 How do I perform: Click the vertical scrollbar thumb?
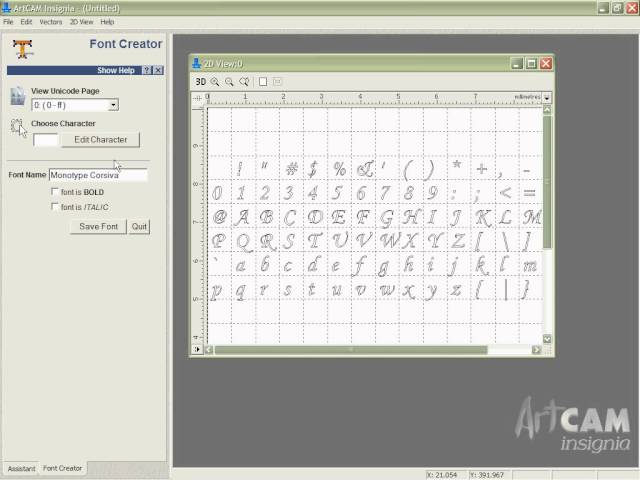pos(547,182)
